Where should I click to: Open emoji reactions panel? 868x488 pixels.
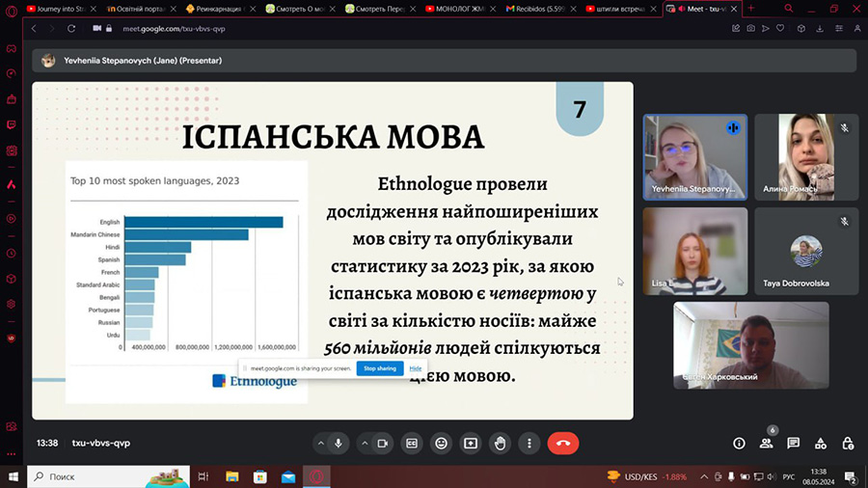point(442,444)
